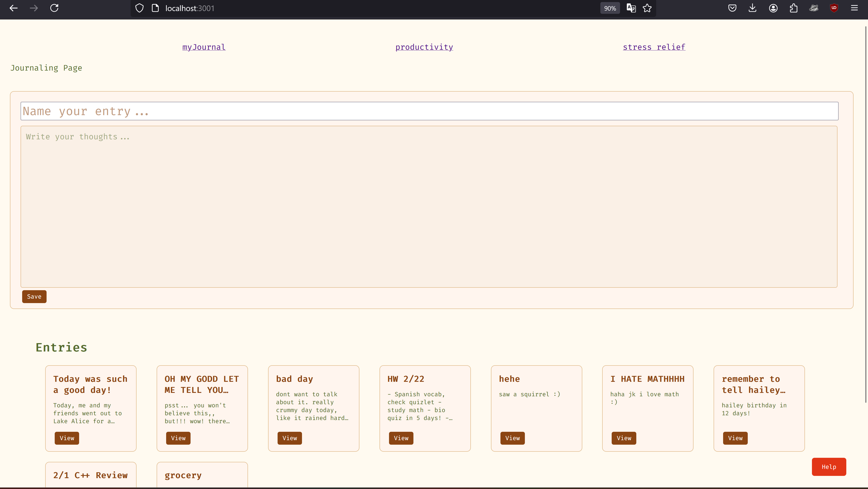Click the red Help button
Image resolution: width=868 pixels, height=489 pixels.
click(829, 467)
